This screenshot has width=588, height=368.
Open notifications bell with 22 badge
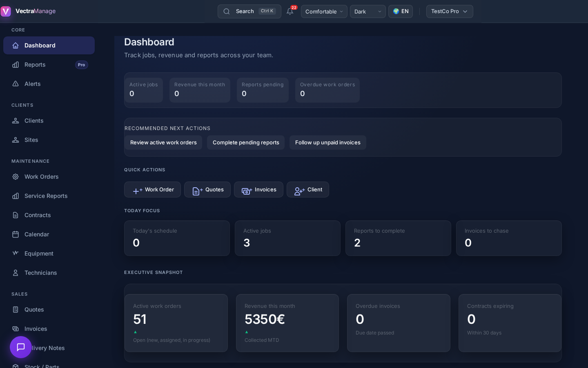pos(290,11)
